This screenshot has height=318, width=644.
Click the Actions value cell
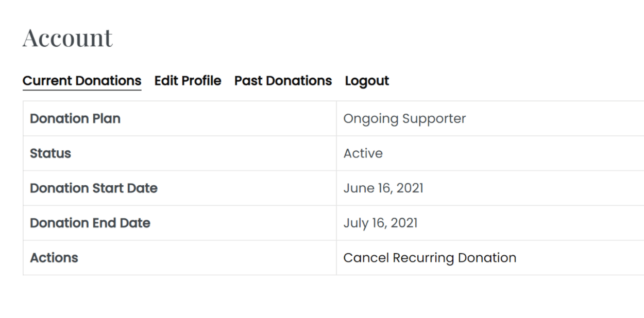[x=464, y=257]
